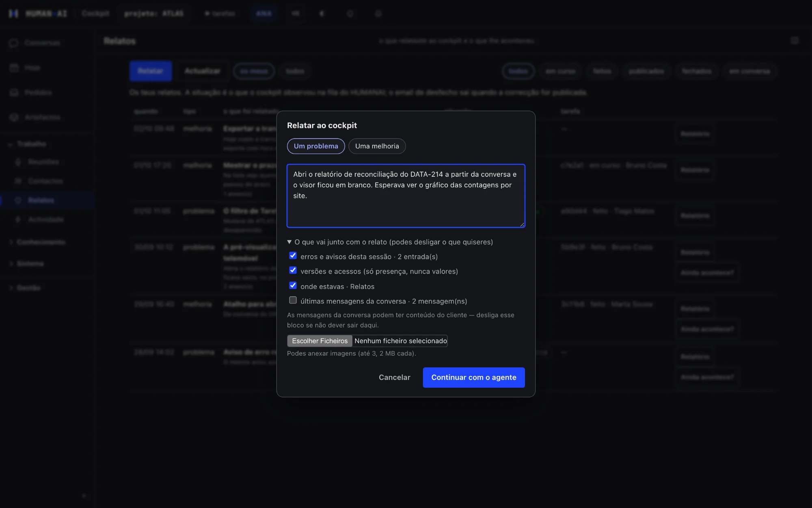The height and width of the screenshot is (508, 812).
Task: Select the 'em curso' status filter
Action: (x=560, y=71)
